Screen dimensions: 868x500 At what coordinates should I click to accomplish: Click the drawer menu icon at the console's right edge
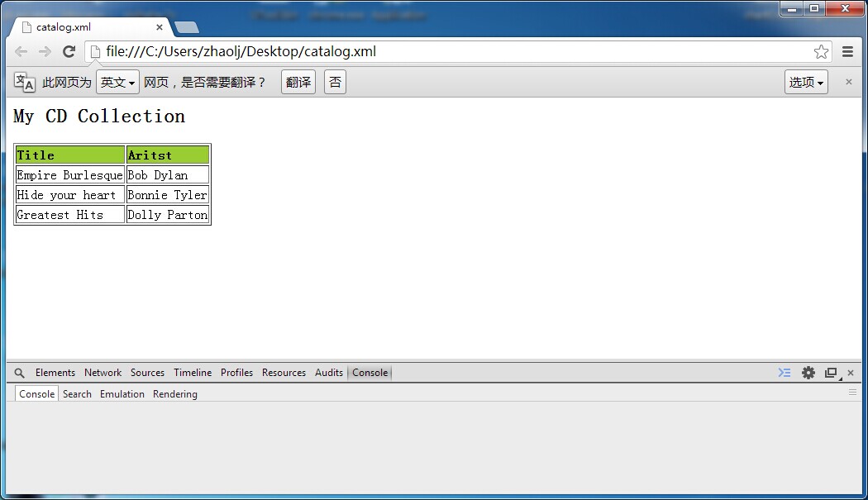[852, 392]
